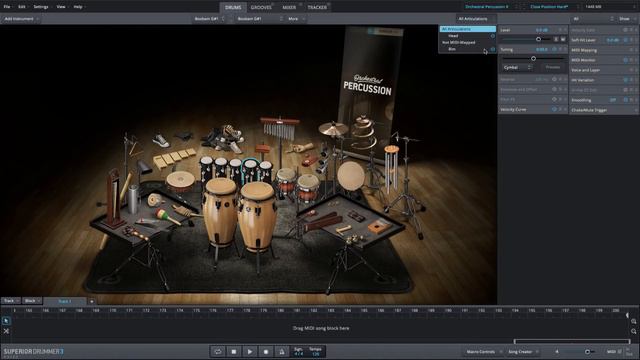Open the More dropdown
This screenshot has width=640, height=360.
tap(296, 19)
